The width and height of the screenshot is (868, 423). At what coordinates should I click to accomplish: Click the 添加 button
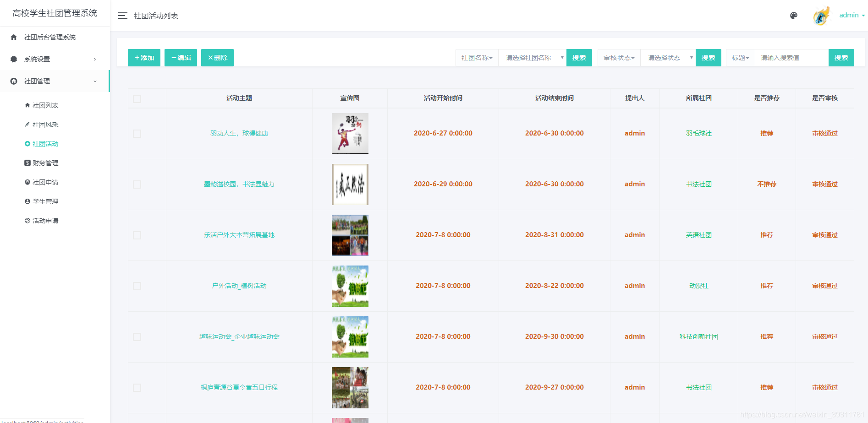pyautogui.click(x=144, y=58)
